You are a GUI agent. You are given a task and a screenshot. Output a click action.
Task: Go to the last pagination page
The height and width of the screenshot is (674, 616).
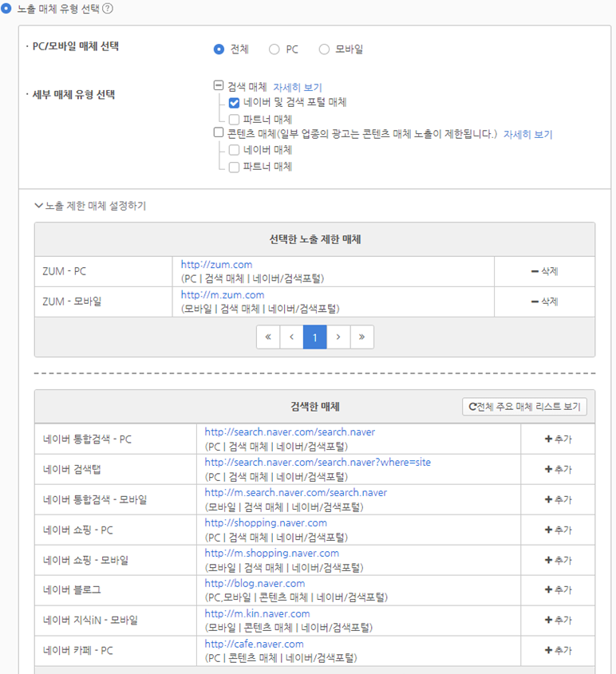pyautogui.click(x=362, y=337)
